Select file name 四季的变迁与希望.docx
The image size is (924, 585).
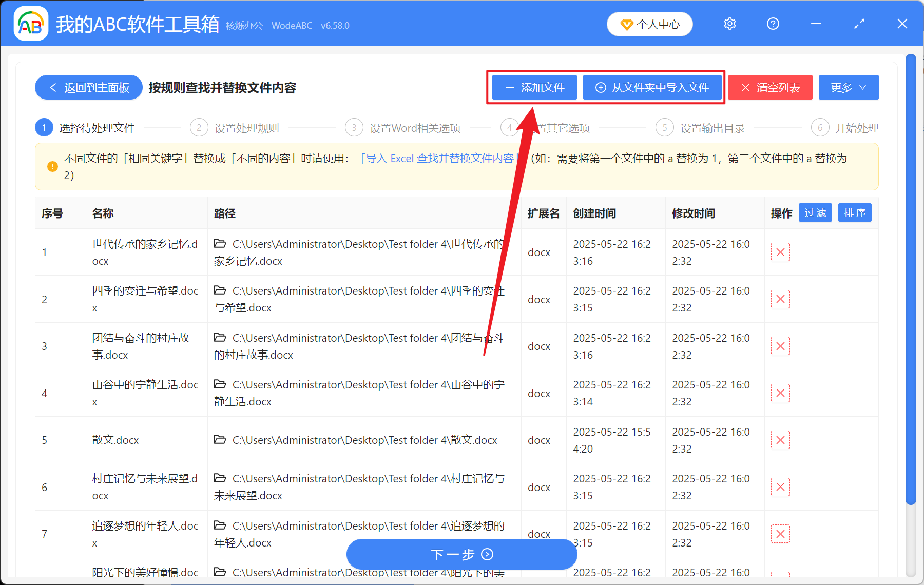click(145, 299)
